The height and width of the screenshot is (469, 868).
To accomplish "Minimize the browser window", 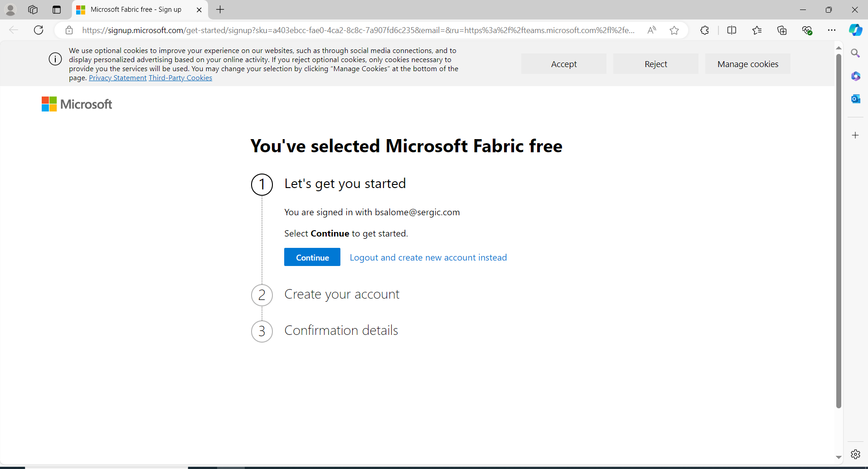I will tap(803, 10).
